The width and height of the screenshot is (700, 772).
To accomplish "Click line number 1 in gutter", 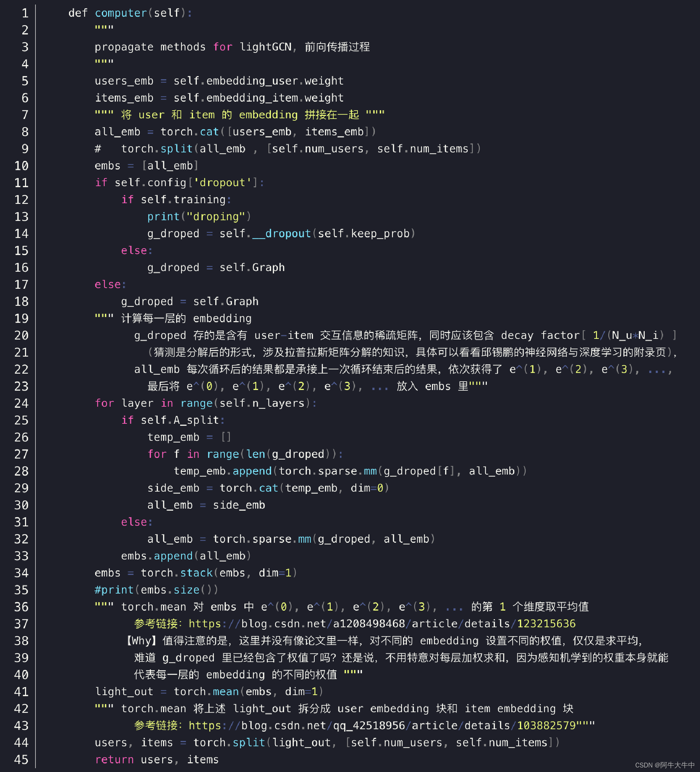I will (25, 14).
